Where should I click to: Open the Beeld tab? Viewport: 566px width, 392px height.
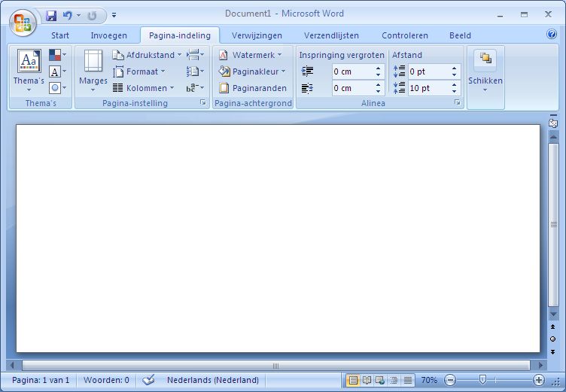[460, 35]
